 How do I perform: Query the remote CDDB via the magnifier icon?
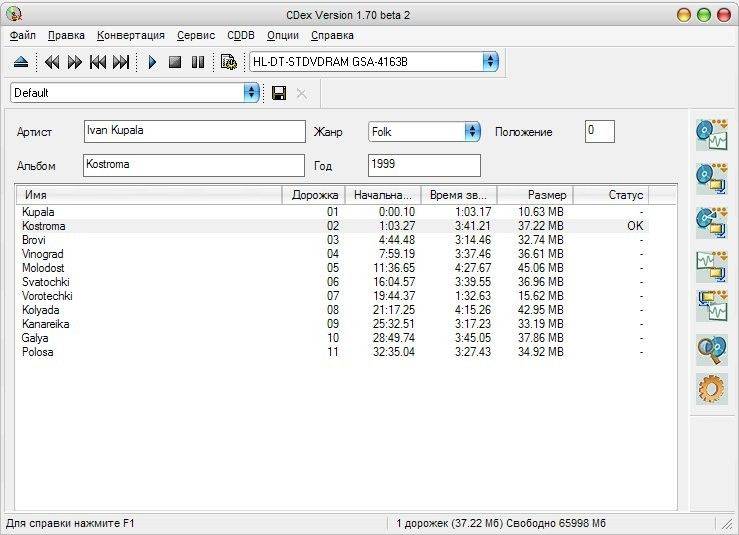712,349
